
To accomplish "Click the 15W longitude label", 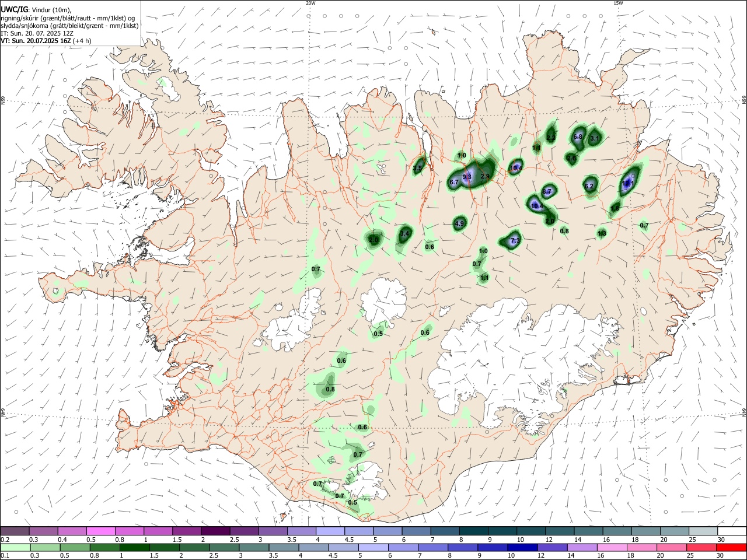I will [618, 3].
